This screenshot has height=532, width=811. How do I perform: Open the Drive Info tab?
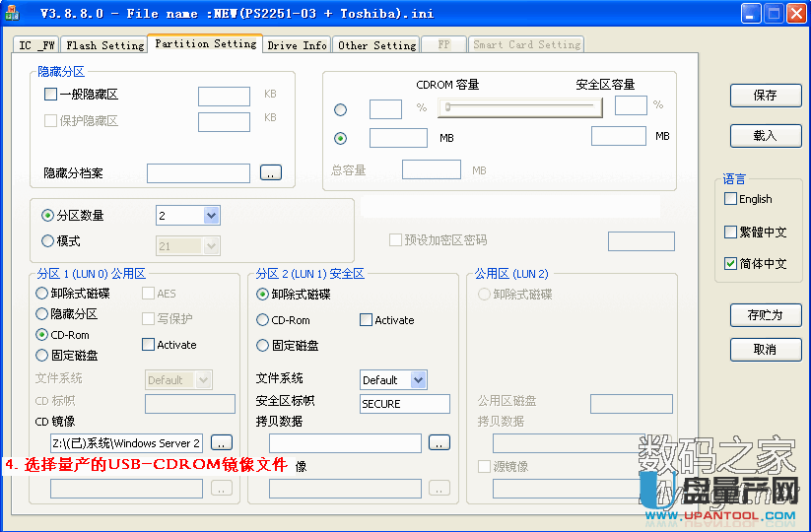point(297,45)
